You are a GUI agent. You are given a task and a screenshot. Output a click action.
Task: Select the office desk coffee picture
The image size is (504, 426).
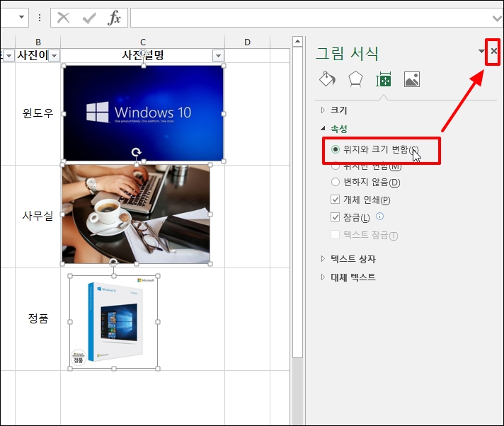136,214
